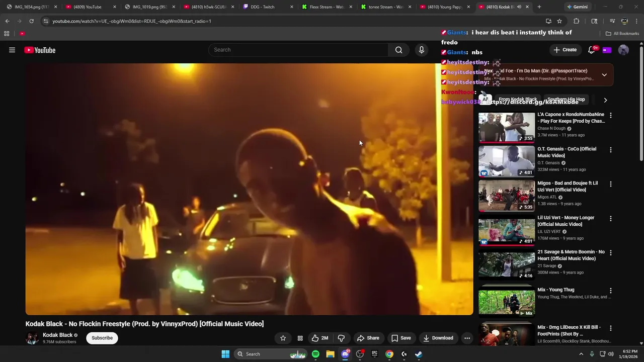Open Discord from the taskbar

(x=345, y=354)
